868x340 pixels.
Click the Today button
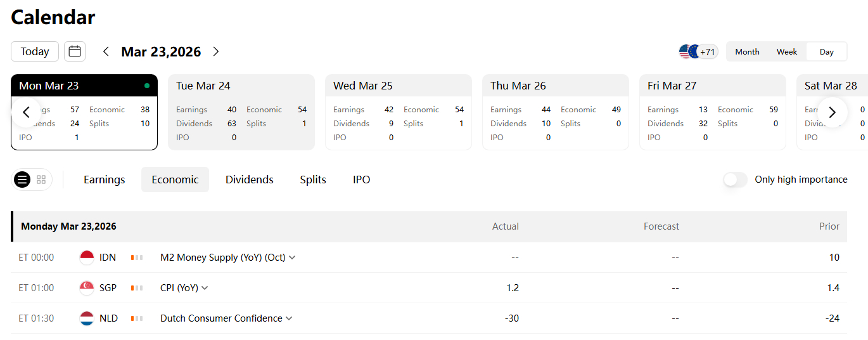(x=35, y=51)
